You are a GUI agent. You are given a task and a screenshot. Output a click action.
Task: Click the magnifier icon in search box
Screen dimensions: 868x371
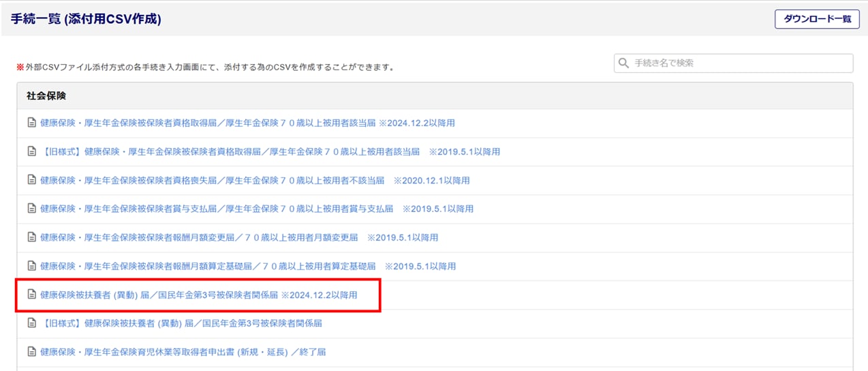tap(623, 63)
